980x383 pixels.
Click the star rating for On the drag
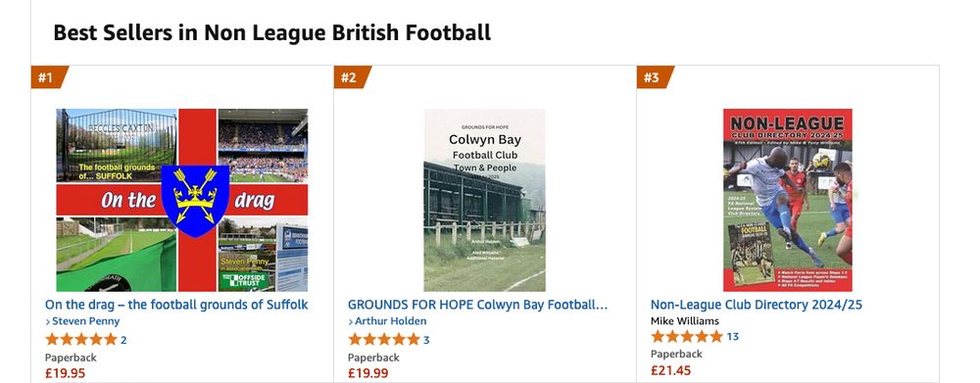81,339
